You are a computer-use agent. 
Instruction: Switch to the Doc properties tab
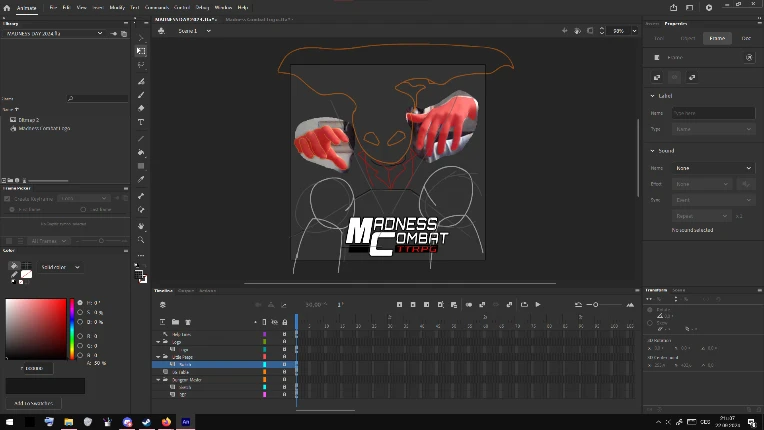[x=746, y=38]
